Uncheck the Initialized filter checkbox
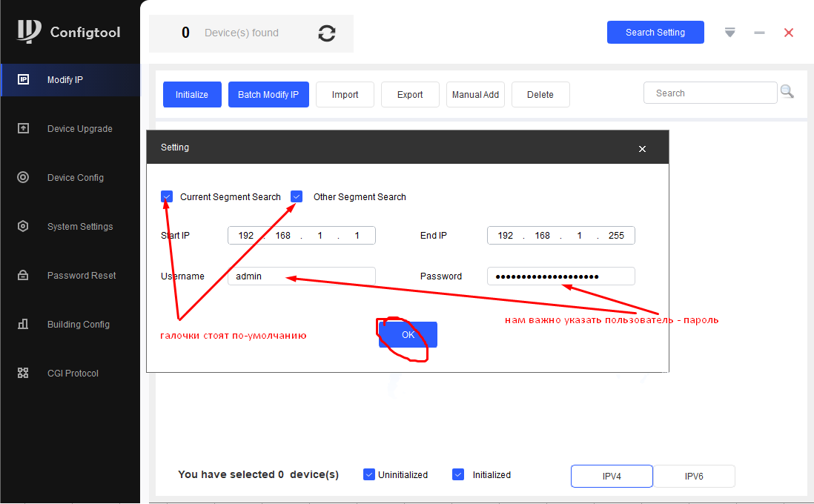The width and height of the screenshot is (814, 504). (458, 474)
